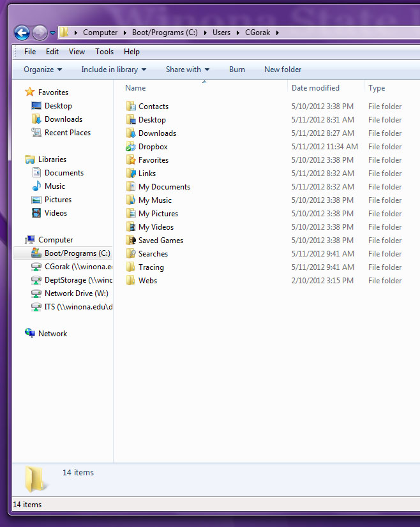Expand the Include in library dropdown
The image size is (420, 527).
114,70
